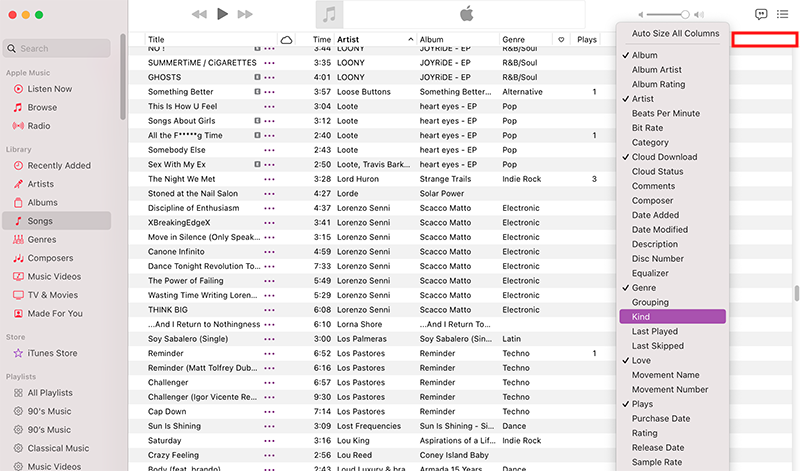Sort by Love heart column header
Image resolution: width=800 pixels, height=471 pixels.
click(561, 39)
